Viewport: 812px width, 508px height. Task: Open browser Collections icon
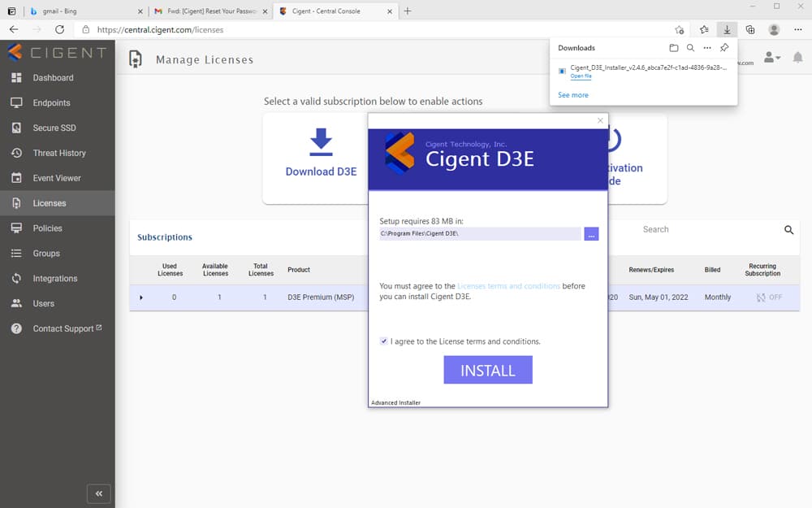tap(749, 29)
